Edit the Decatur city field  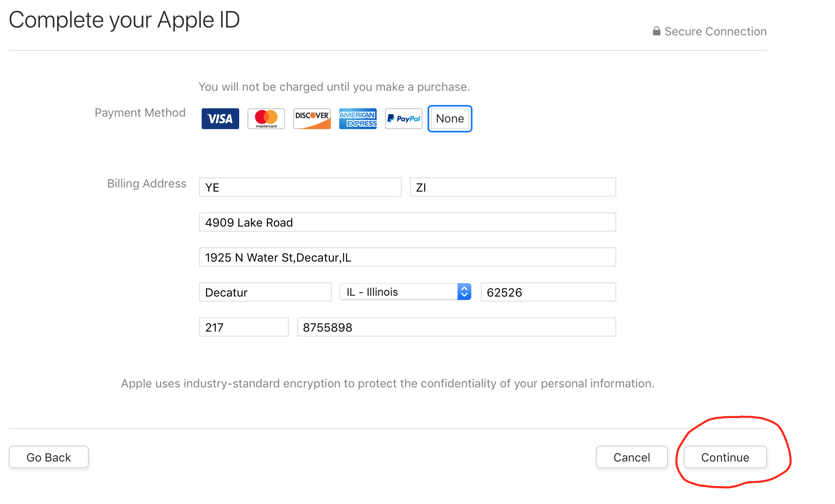[265, 292]
